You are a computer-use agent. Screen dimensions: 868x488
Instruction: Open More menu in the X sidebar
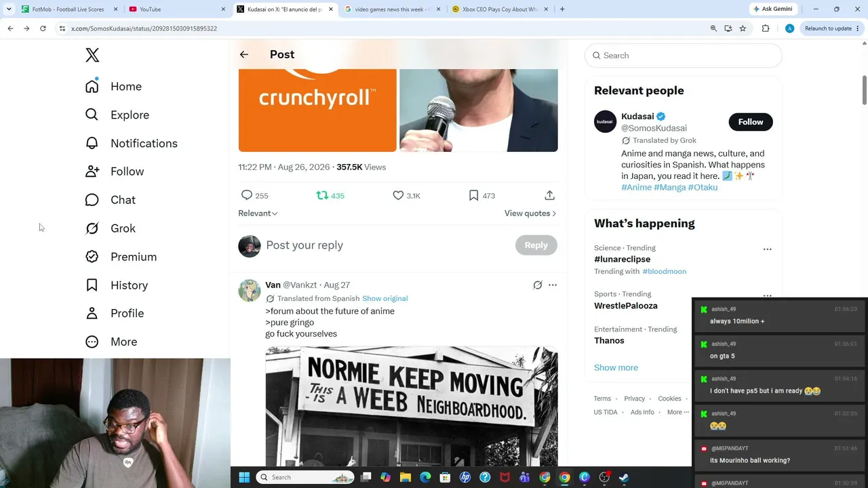tap(111, 342)
